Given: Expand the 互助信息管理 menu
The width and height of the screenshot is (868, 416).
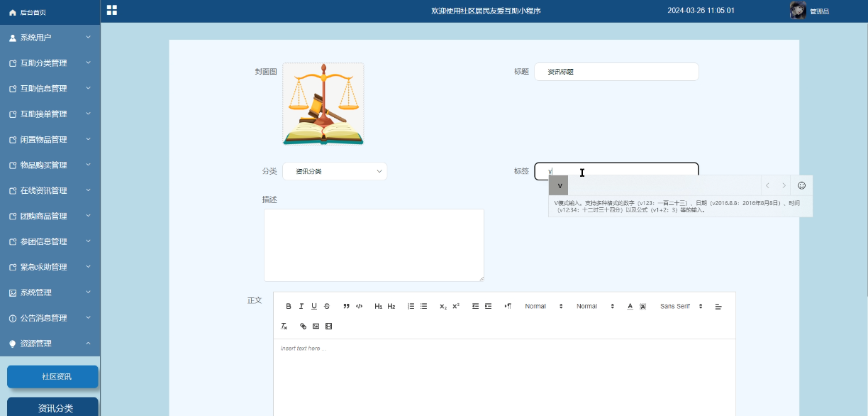Looking at the screenshot, I should pyautogui.click(x=50, y=88).
